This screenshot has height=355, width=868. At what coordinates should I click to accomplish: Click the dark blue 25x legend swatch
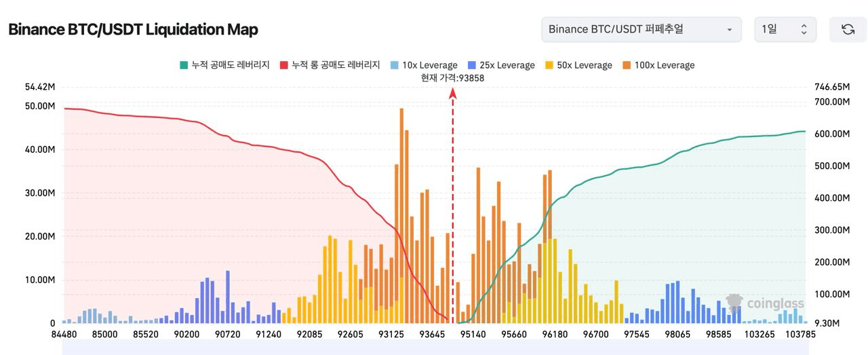471,65
